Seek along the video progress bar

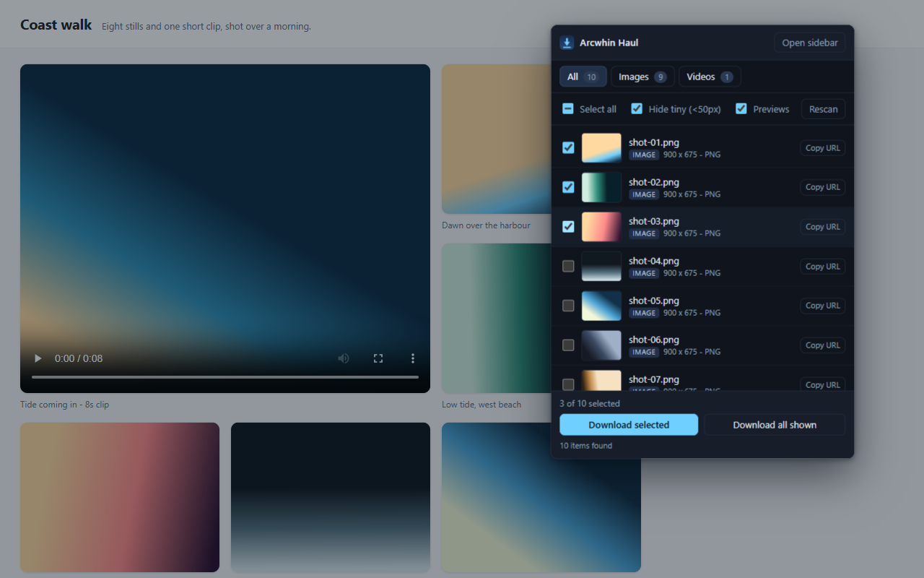pos(225,377)
